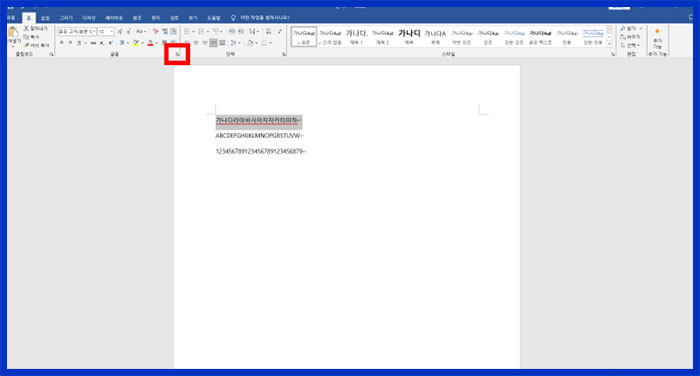Expand the font color drop-down arrow
Screen dimensions: 700x376
(157, 43)
